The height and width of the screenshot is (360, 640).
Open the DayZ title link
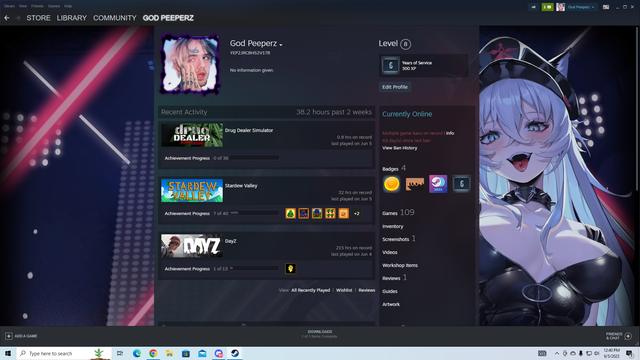click(231, 241)
